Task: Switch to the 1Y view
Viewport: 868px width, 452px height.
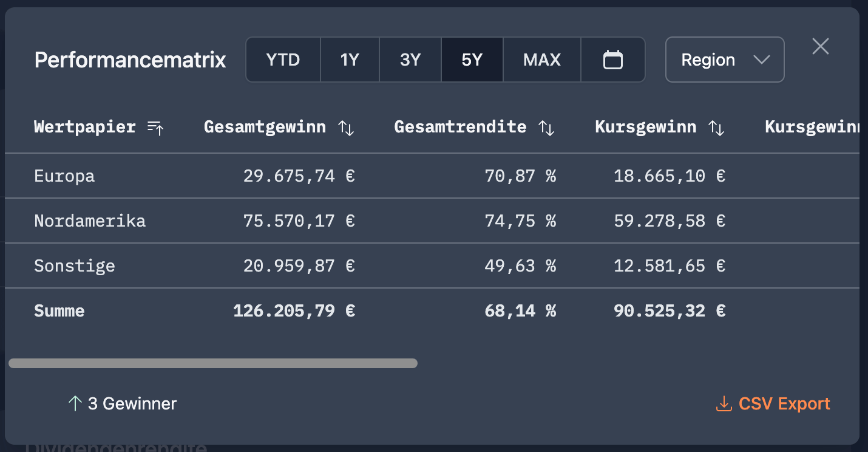Action: coord(350,59)
